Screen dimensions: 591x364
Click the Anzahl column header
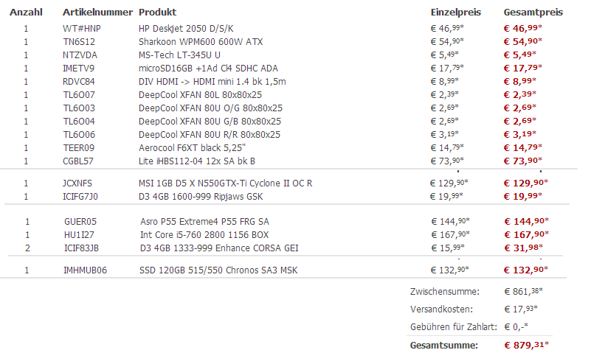coord(26,13)
